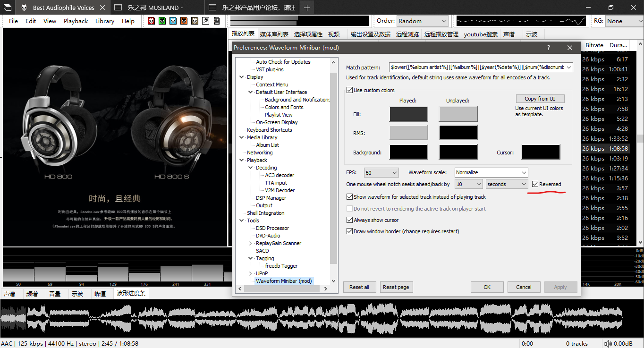Switch to the youtube搜索 tab
644x348 pixels.
point(481,34)
